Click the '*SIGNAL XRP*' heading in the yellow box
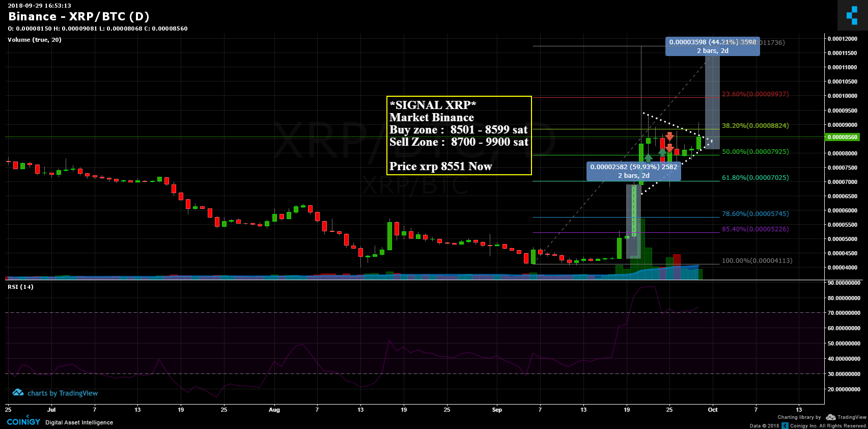The width and height of the screenshot is (868, 429). pyautogui.click(x=433, y=105)
